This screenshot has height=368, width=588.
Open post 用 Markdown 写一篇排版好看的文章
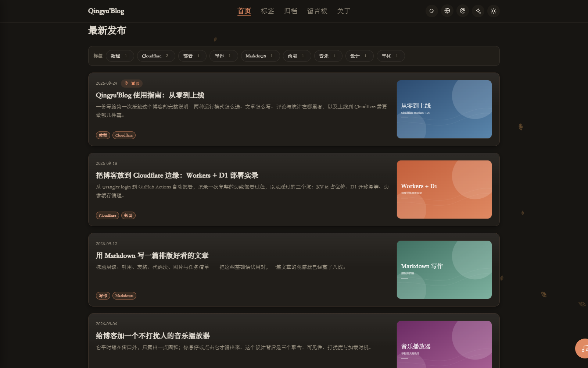click(x=152, y=256)
